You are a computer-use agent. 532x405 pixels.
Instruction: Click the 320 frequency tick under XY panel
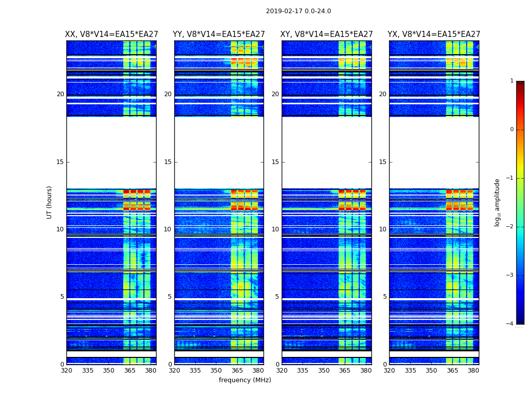tap(282, 371)
